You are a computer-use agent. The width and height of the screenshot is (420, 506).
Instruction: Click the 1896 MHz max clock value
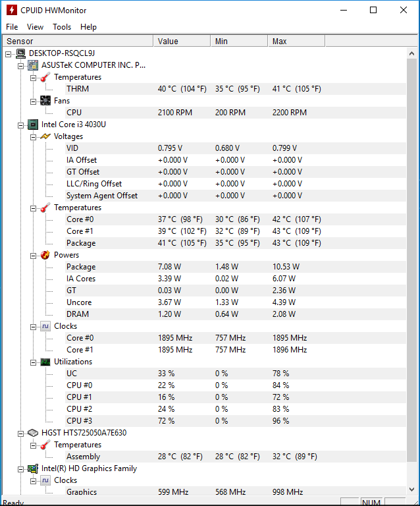coord(290,350)
